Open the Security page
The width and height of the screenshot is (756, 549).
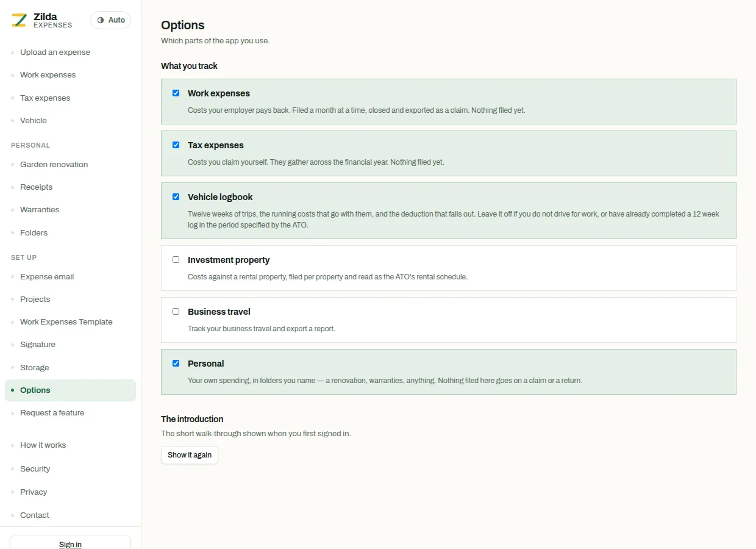pos(70,469)
